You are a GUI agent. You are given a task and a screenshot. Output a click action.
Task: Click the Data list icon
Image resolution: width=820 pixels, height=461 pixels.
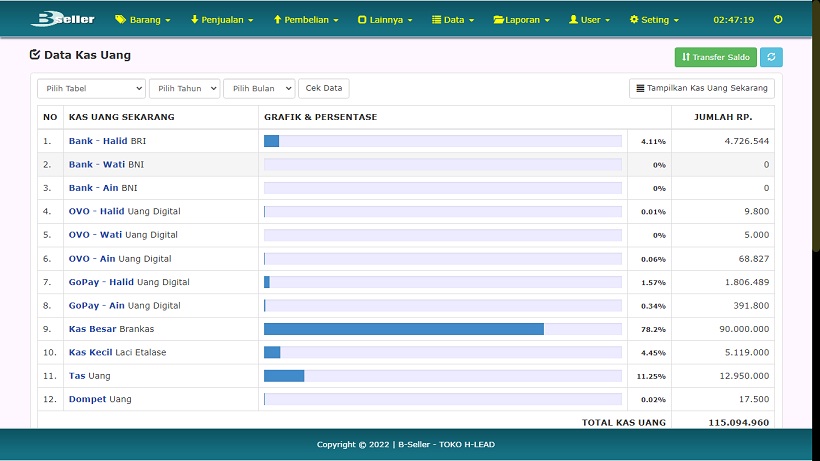click(436, 19)
